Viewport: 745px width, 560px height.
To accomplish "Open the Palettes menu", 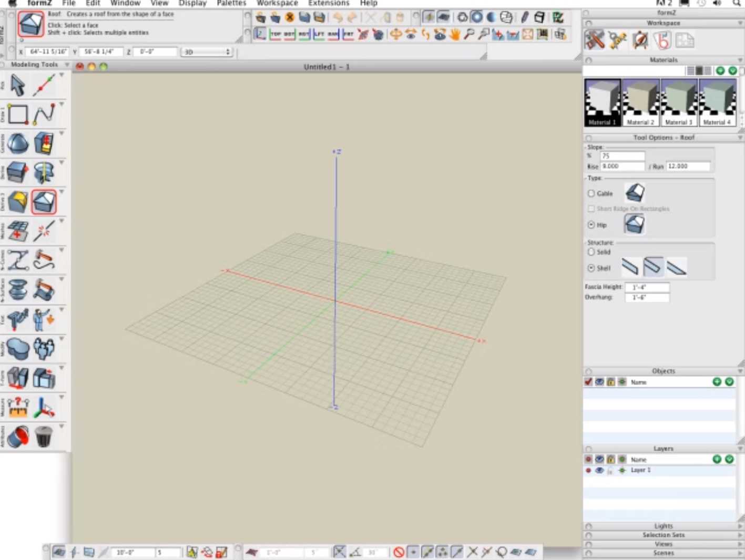I will pyautogui.click(x=231, y=3).
